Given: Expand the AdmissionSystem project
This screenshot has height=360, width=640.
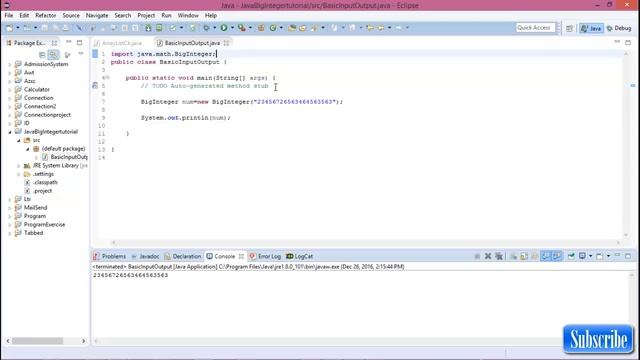Looking at the screenshot, I should pos(10,64).
